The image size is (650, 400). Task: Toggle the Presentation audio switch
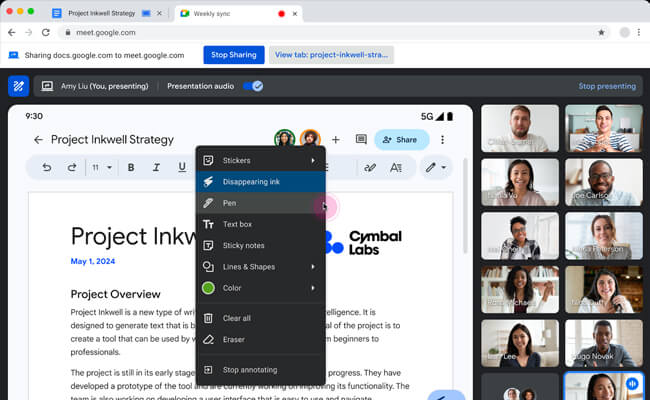click(x=253, y=86)
